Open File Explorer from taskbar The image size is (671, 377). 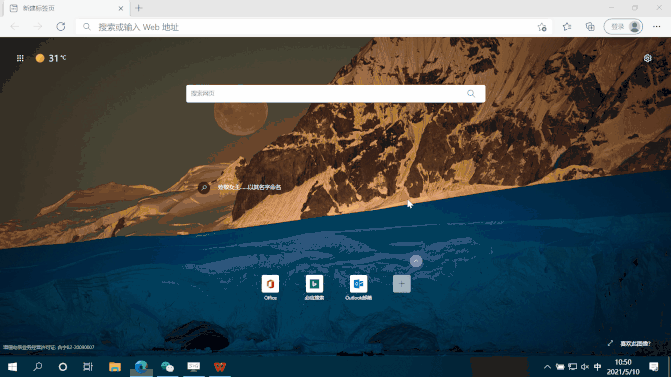115,367
